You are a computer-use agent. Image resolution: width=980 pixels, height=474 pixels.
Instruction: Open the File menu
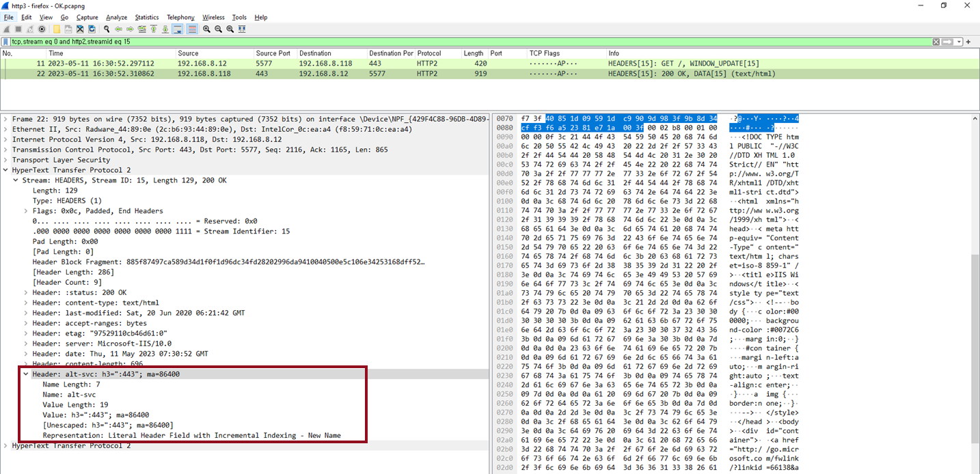(x=8, y=17)
